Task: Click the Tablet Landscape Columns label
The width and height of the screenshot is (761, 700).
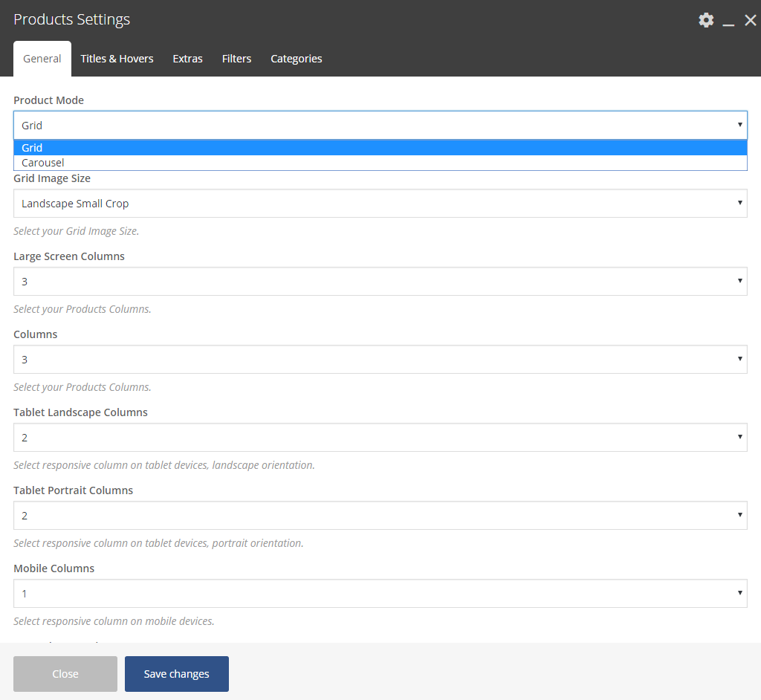Action: tap(80, 412)
